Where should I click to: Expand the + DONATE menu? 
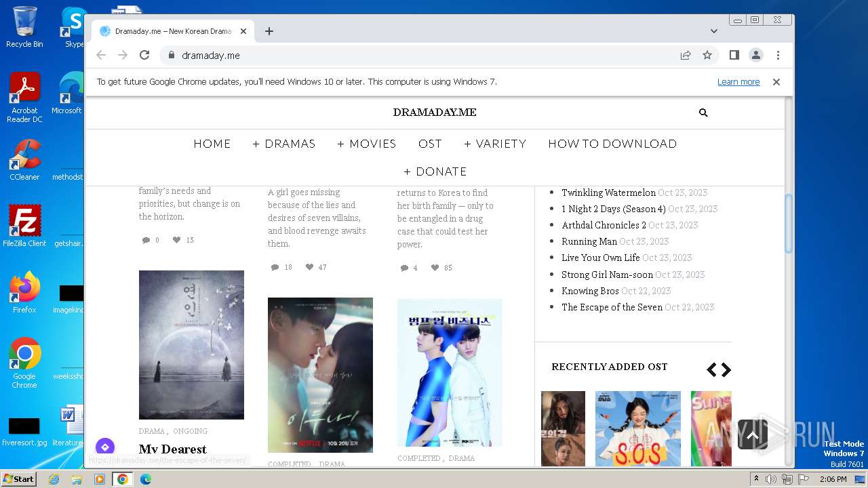click(x=435, y=171)
